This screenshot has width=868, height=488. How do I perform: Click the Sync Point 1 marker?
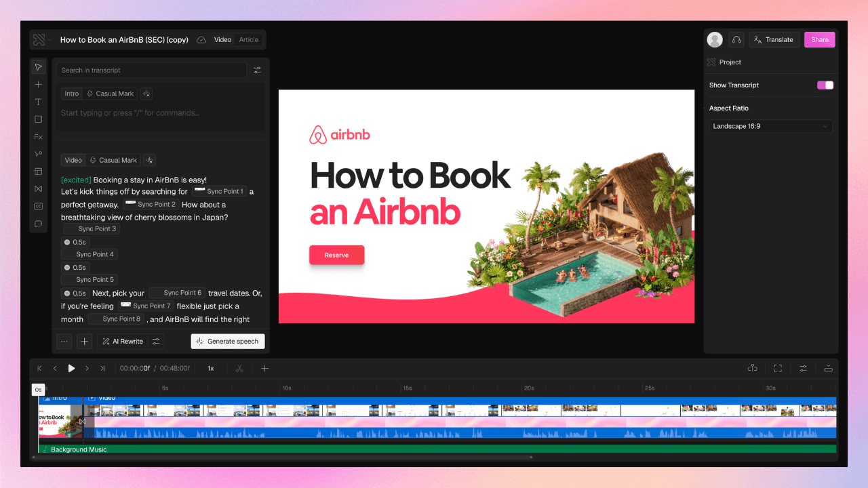tap(220, 191)
